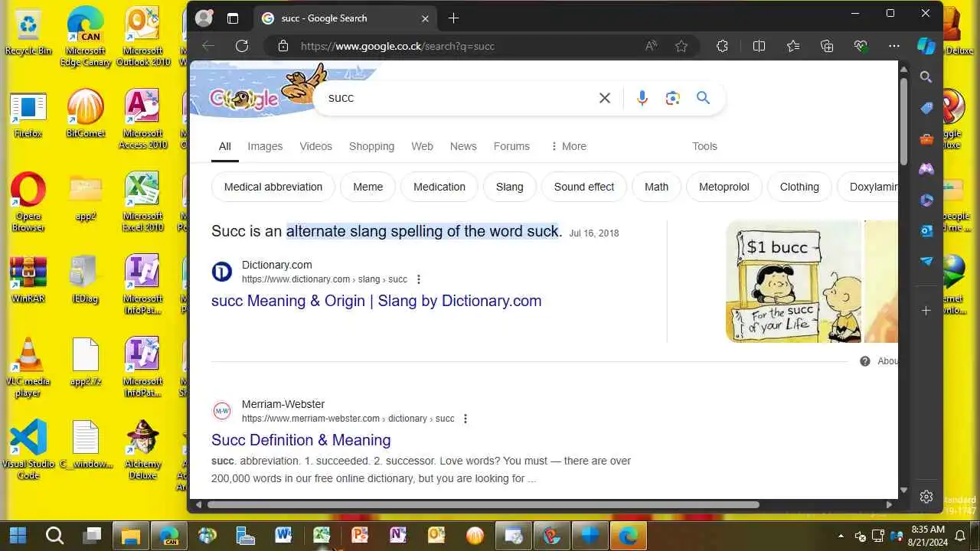Open options for the Merriam-Webster result
The width and height of the screenshot is (980, 551).
[465, 419]
